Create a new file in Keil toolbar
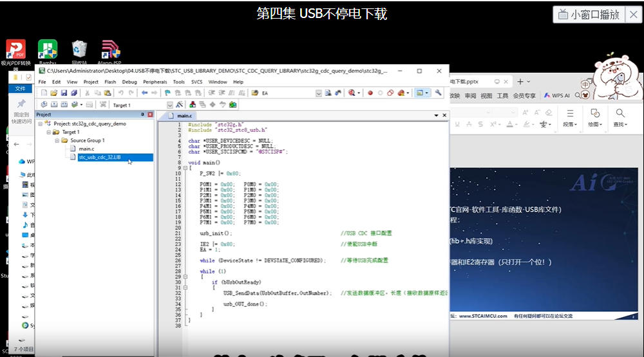Image resolution: width=644 pixels, height=357 pixels. coord(44,93)
